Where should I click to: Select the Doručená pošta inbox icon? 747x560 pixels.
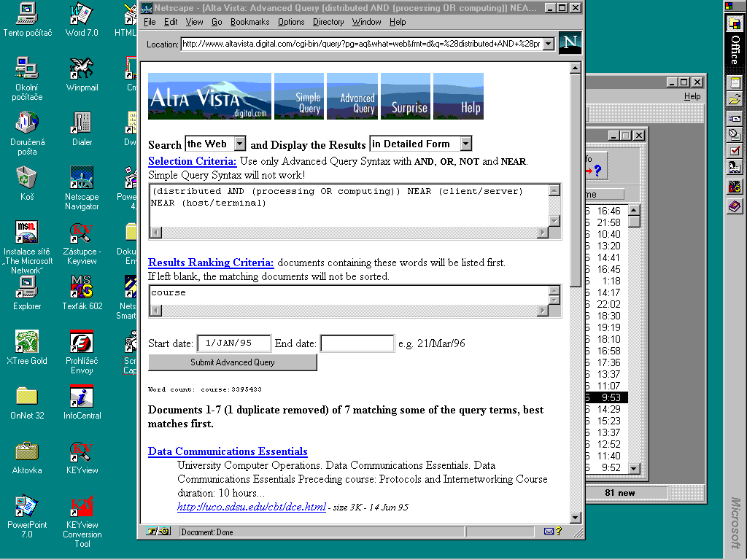point(27,133)
